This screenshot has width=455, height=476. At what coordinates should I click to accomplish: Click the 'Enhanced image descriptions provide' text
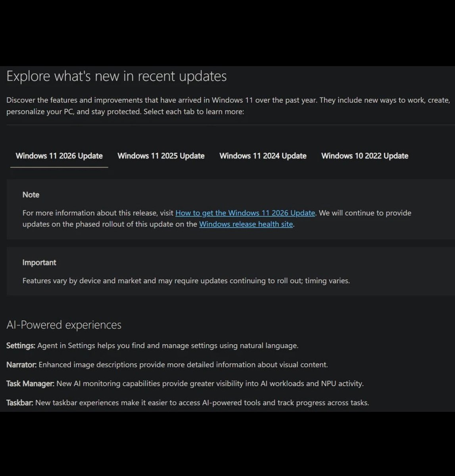tap(183, 365)
